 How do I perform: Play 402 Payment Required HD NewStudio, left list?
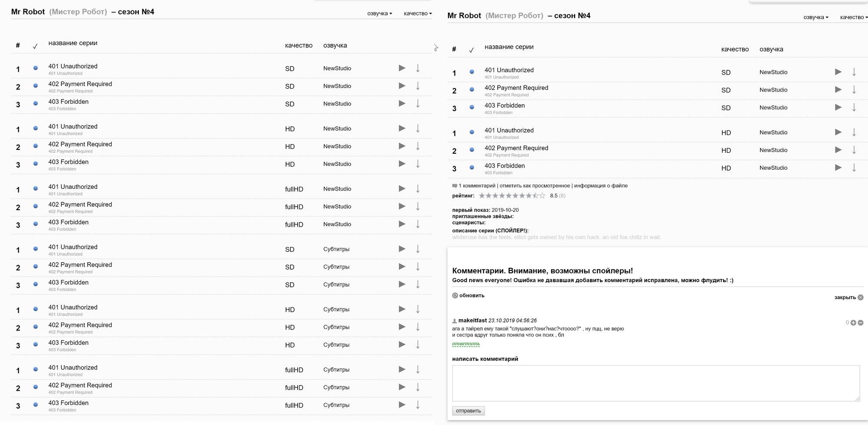pyautogui.click(x=402, y=146)
